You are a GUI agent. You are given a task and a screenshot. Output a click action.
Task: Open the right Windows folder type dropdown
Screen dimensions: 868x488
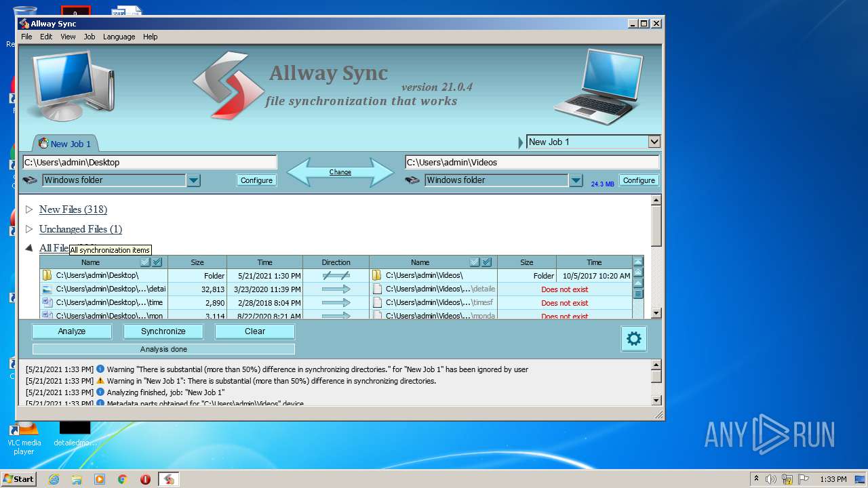(576, 180)
